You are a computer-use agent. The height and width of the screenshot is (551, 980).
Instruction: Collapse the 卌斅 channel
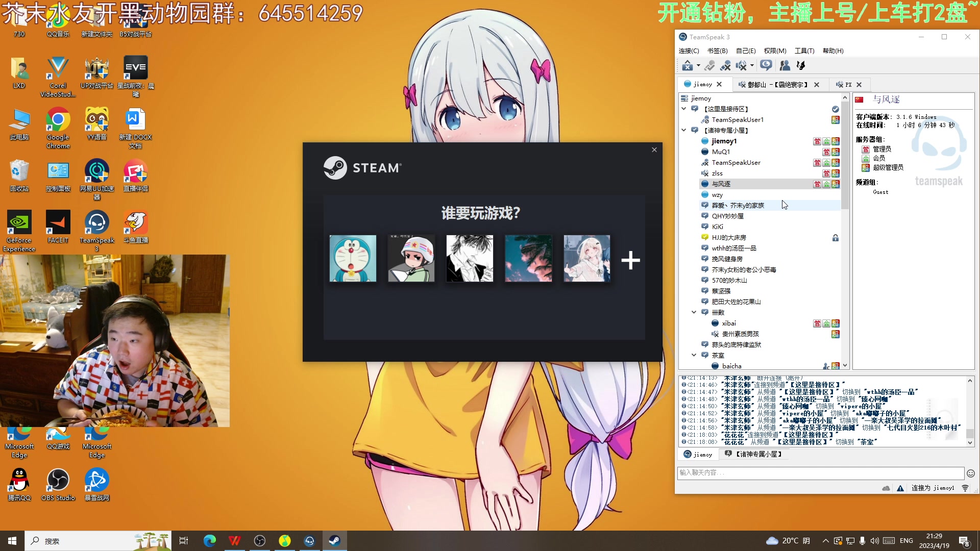pyautogui.click(x=694, y=312)
